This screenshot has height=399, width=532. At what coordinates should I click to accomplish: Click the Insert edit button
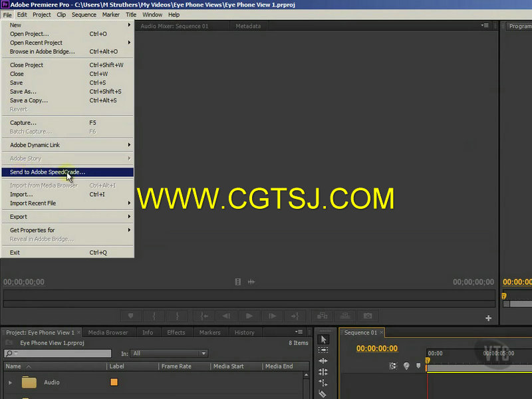click(x=322, y=317)
